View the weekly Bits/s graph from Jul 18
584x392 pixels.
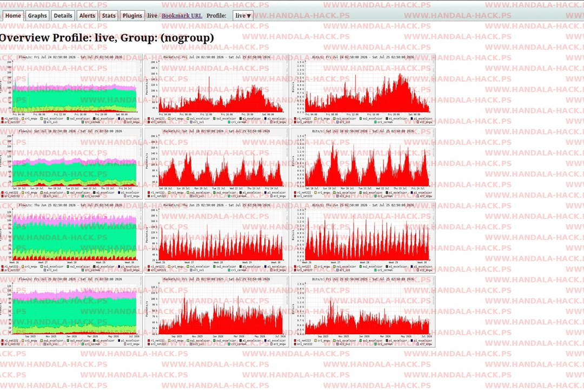pyautogui.click(x=363, y=163)
